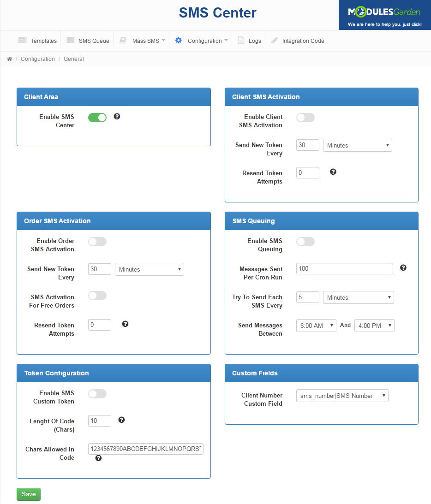Click the Client SMS Activation panel header

tap(322, 97)
